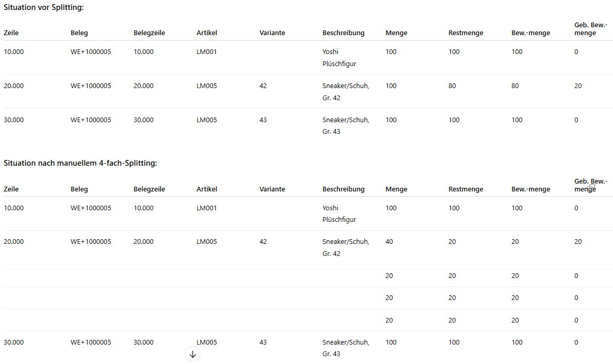Click the 'Beschreibung' header in the first table

click(x=343, y=33)
